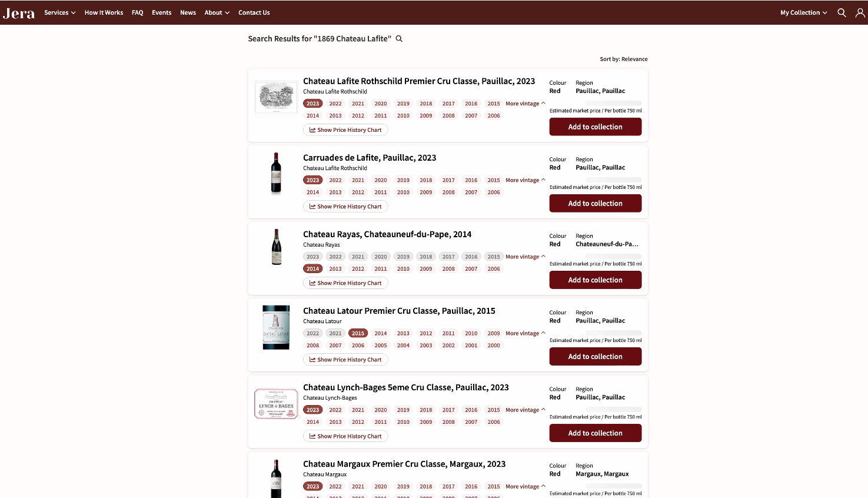
Task: Show Price History Chart for Chateau Rayas
Action: [x=345, y=283]
